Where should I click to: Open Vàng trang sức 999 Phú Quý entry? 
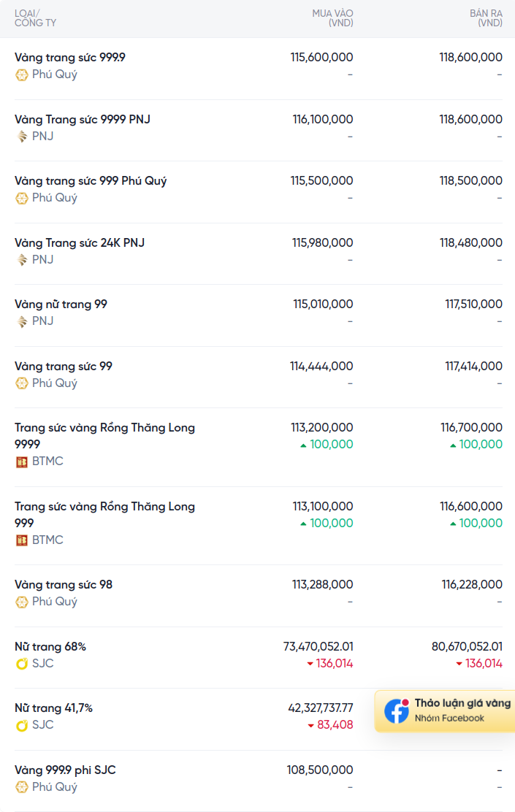point(91,180)
